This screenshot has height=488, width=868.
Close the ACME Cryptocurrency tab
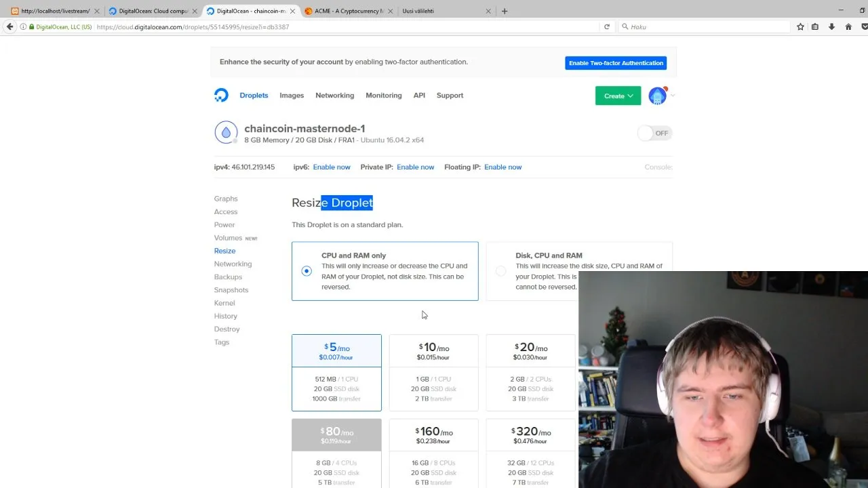pos(390,11)
